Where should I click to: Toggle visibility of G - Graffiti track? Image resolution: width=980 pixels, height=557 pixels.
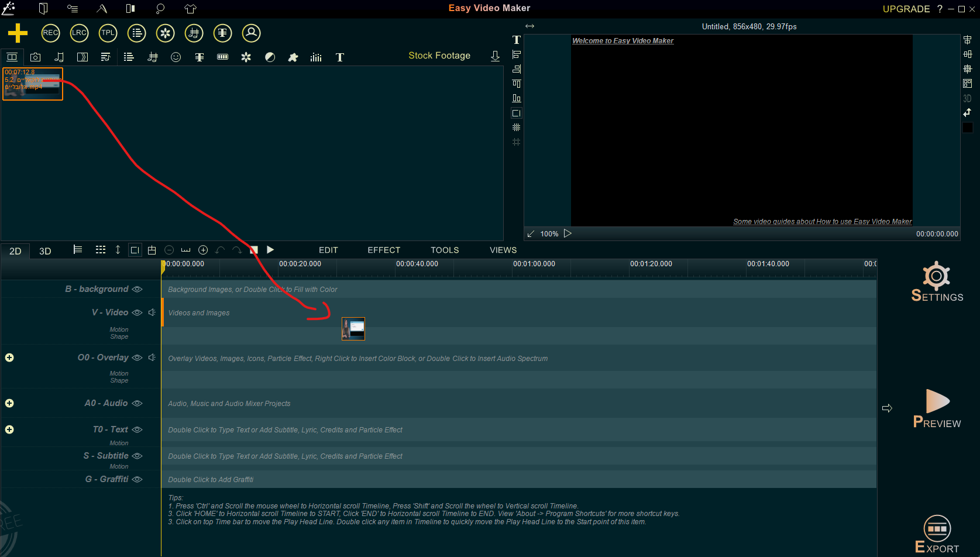click(x=137, y=479)
